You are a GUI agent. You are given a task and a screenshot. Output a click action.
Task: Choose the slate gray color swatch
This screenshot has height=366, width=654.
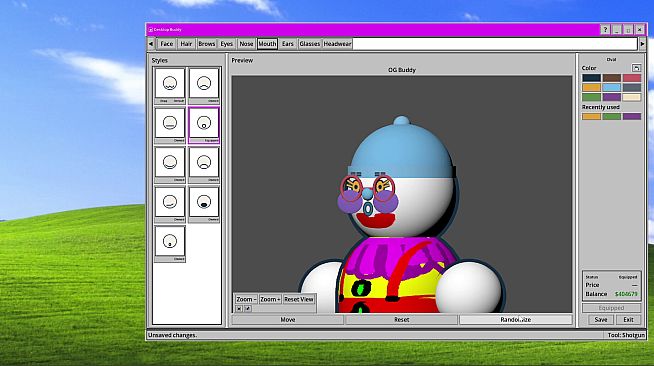click(x=632, y=88)
